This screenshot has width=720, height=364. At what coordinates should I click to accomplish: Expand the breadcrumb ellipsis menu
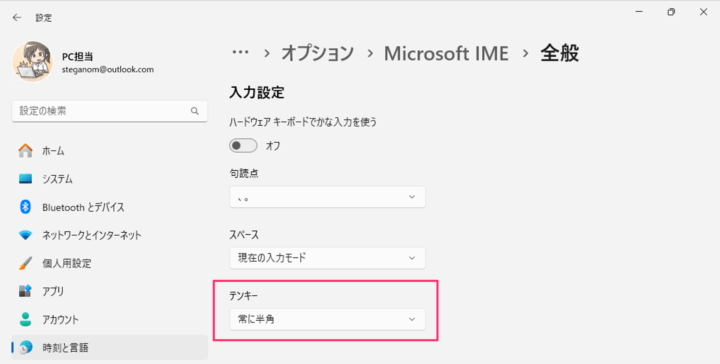click(x=240, y=53)
